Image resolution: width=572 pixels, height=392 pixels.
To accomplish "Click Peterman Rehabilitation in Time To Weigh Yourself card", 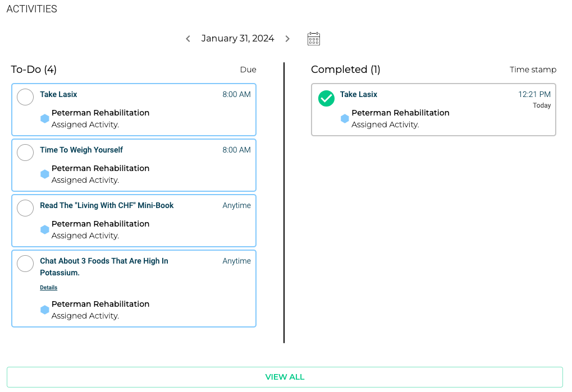I will pos(100,168).
